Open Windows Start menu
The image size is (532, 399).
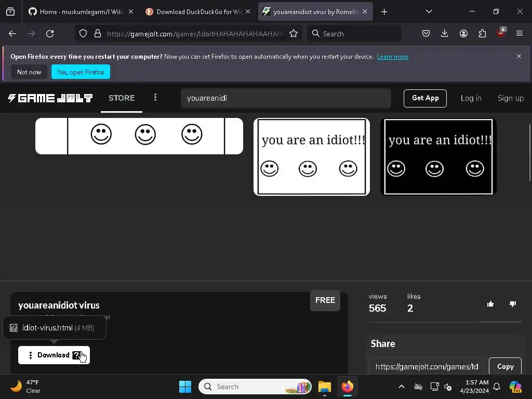pyautogui.click(x=185, y=387)
